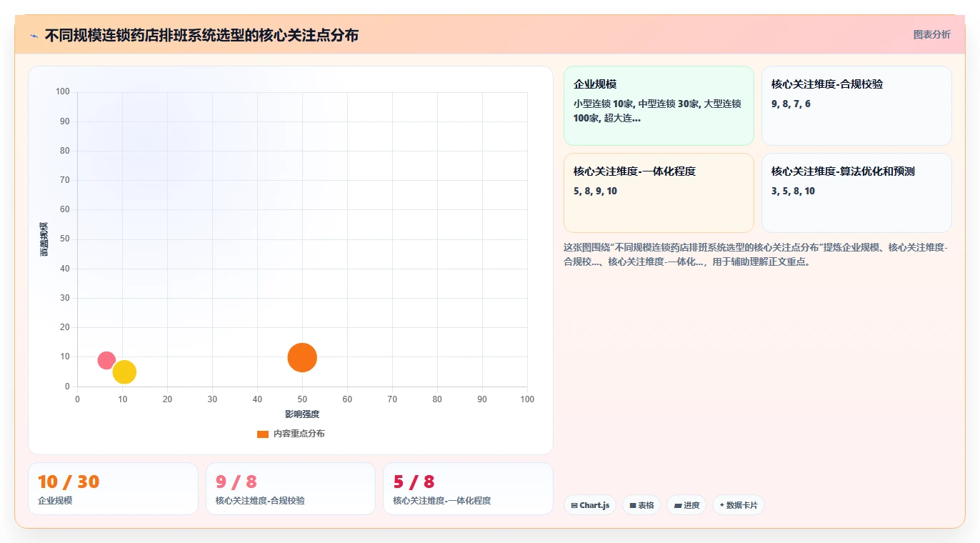
Task: Click the Chart.js tag
Action: pyautogui.click(x=590, y=505)
